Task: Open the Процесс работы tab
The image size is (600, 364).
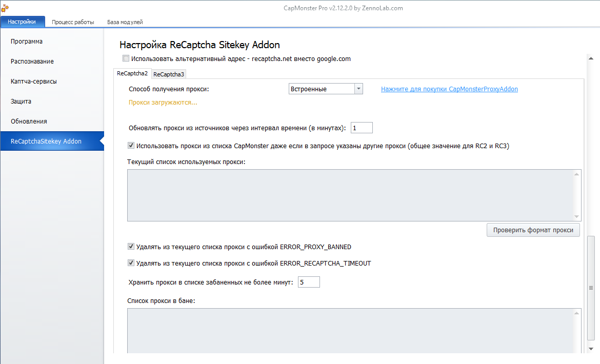Action: (73, 22)
